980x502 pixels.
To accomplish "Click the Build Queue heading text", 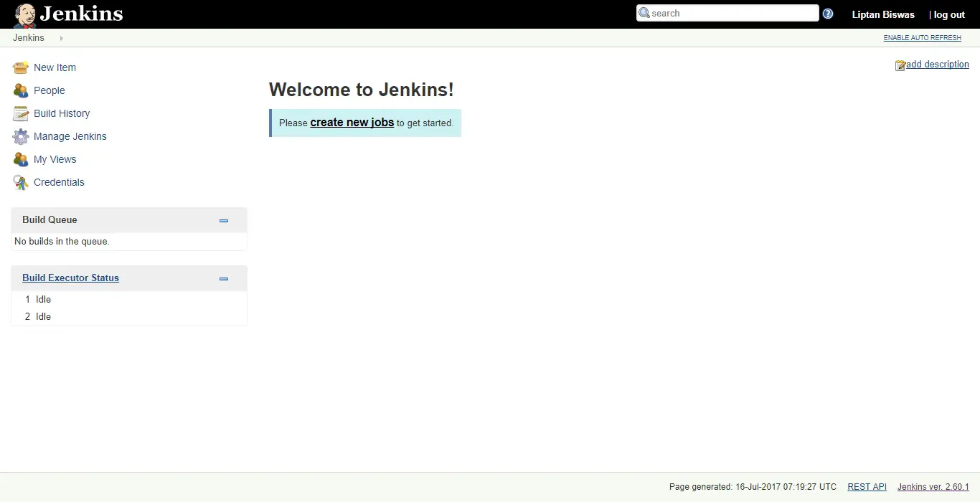I will [50, 220].
